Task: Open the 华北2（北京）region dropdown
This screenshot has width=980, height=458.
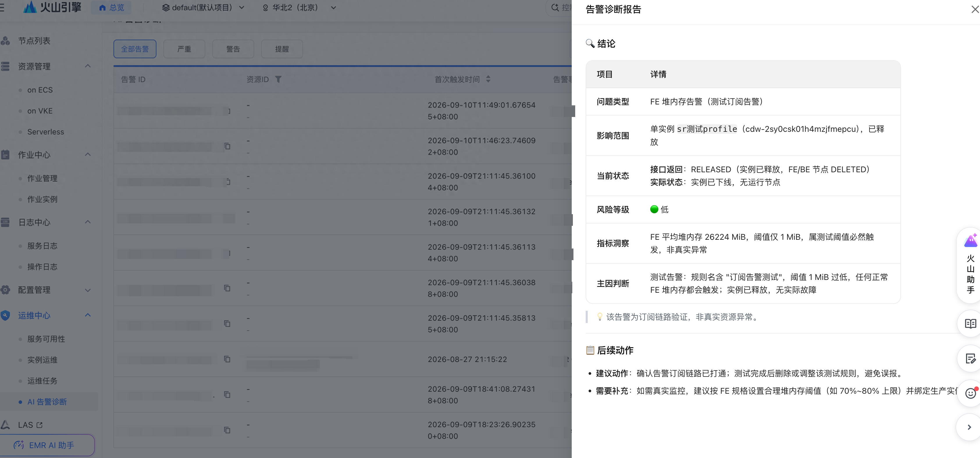Action: point(300,8)
